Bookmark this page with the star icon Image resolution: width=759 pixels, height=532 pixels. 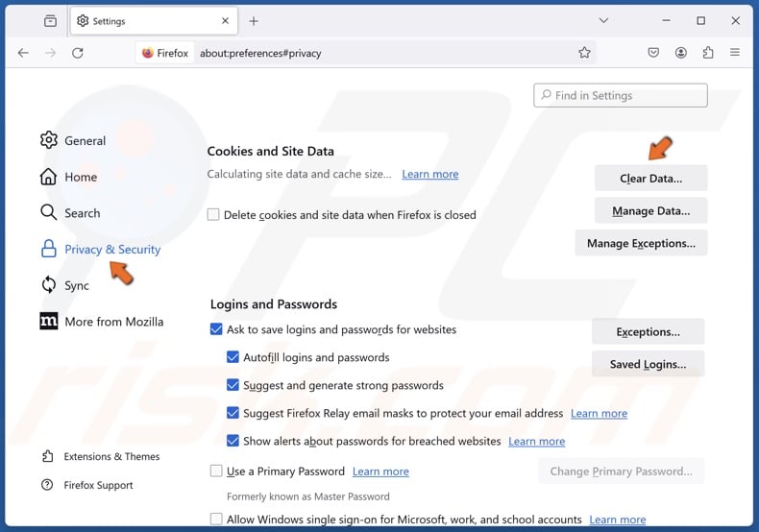click(x=584, y=53)
